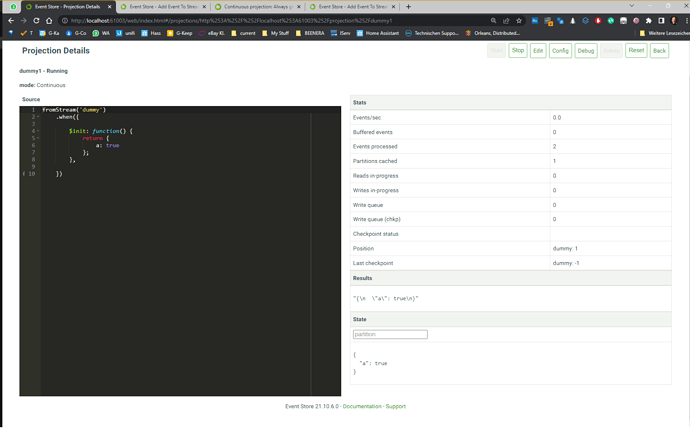Open a new browser tab with plus

[x=408, y=7]
